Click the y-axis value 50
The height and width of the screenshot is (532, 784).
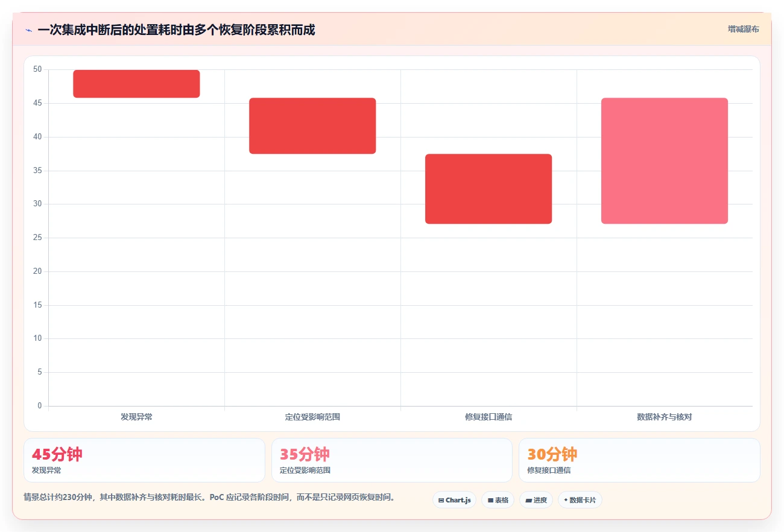(x=37, y=69)
